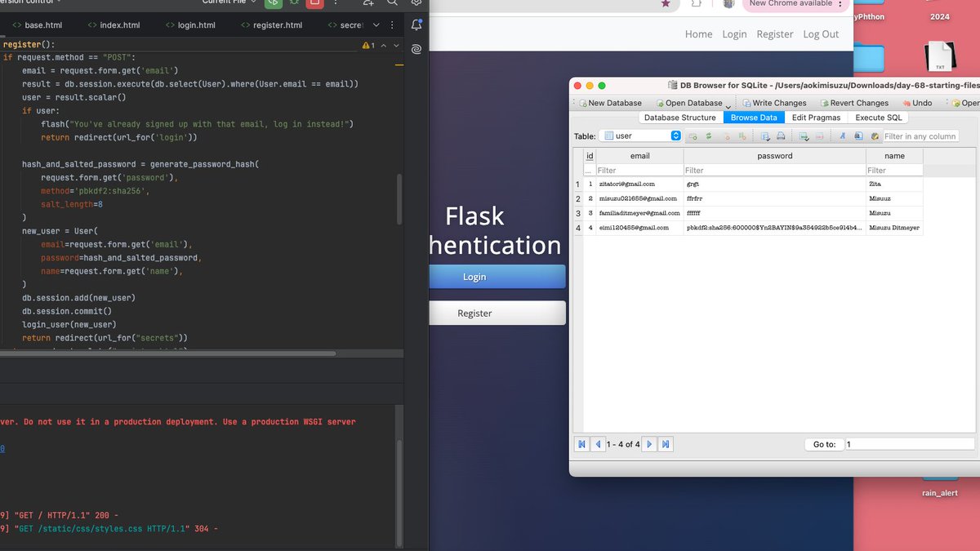Go to previous highlighted problem arrow
The width and height of the screenshot is (980, 551).
tap(383, 45)
